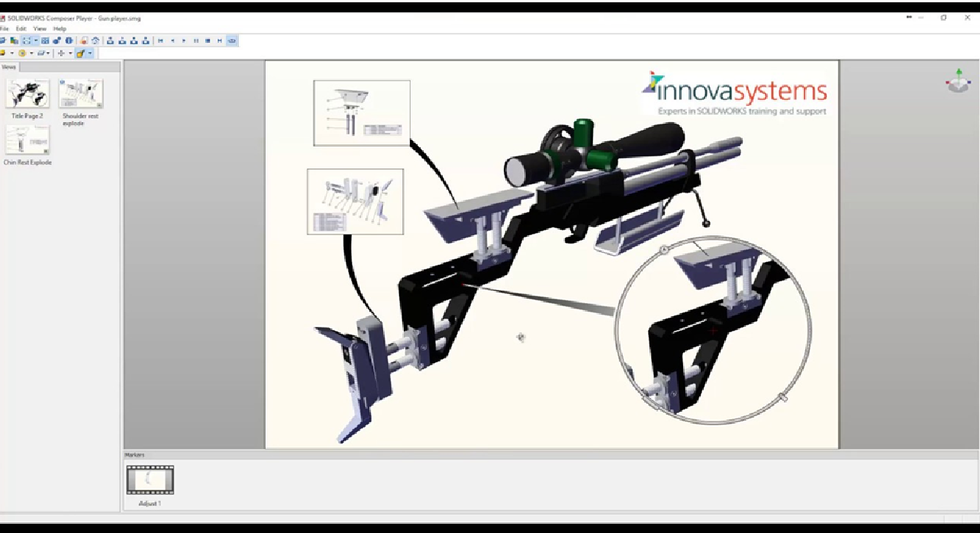Screen dimensions: 980x533
Task: Open the Title Page 2 view thumbnail
Action: tap(27, 94)
